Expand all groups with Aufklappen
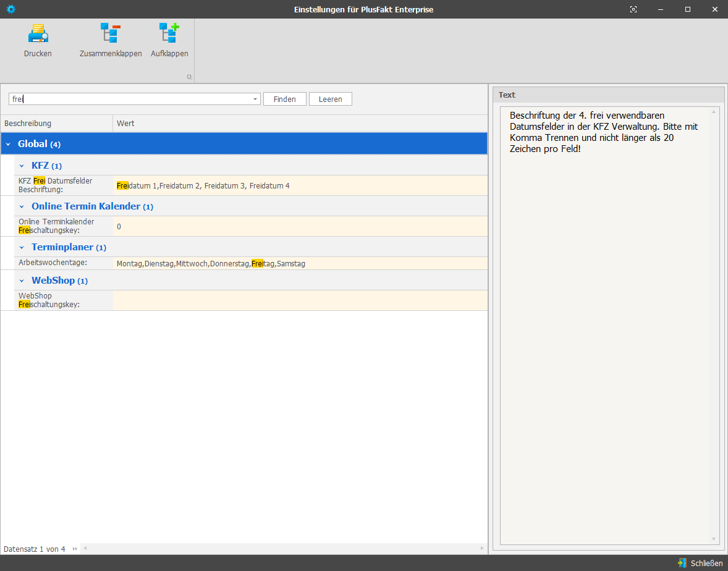728x571 pixels. tap(169, 40)
